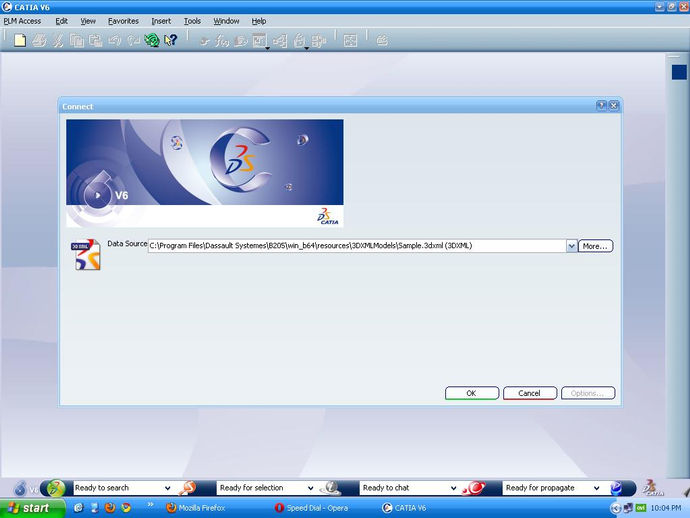Click the Print icon in toolbar
Screen dimensions: 690x518
(x=39, y=40)
